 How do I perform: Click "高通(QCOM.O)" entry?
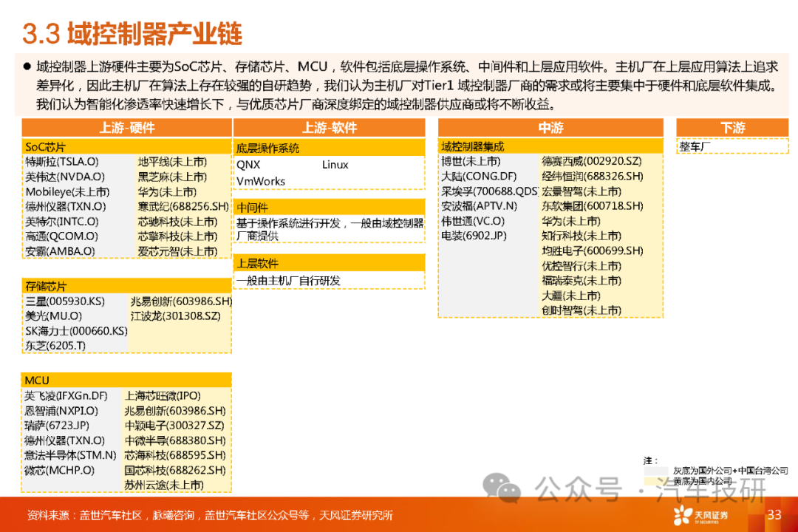61,236
